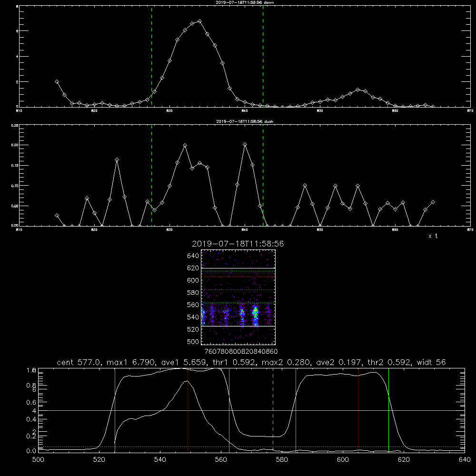Viewport: 476px width, 476px height.
Task: Click the heatmap y-axis label 580
Action: click(193, 293)
